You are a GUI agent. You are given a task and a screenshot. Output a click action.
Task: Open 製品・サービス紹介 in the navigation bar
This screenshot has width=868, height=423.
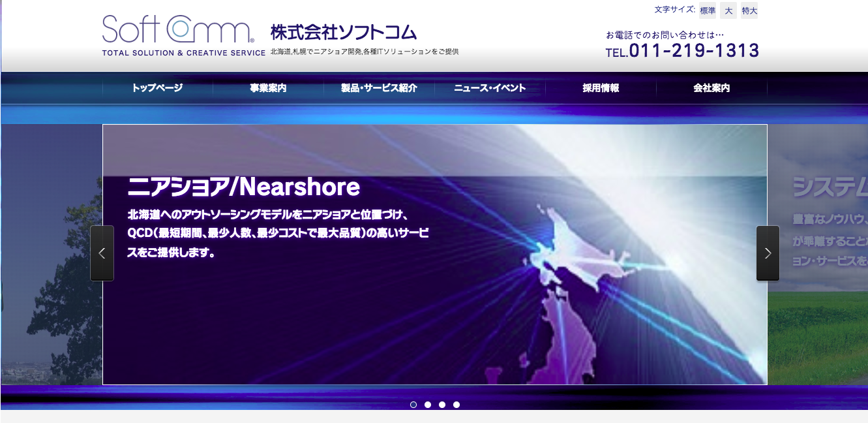[379, 88]
